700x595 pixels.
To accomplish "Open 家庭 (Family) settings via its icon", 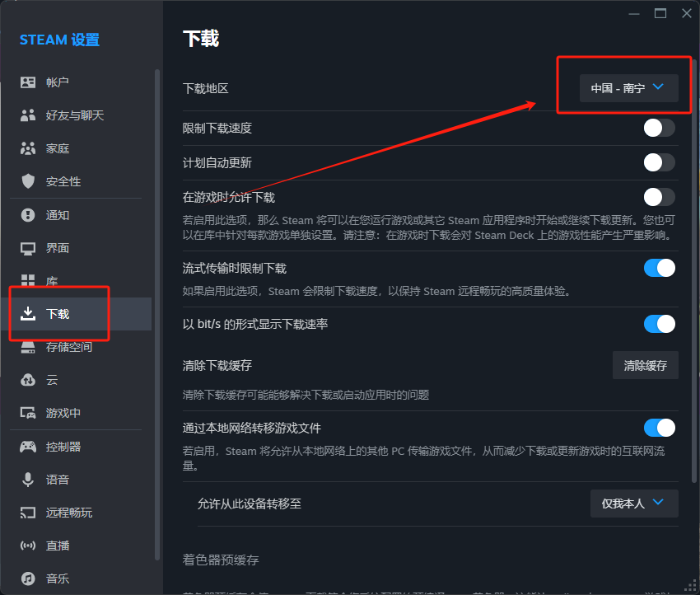I will [26, 148].
